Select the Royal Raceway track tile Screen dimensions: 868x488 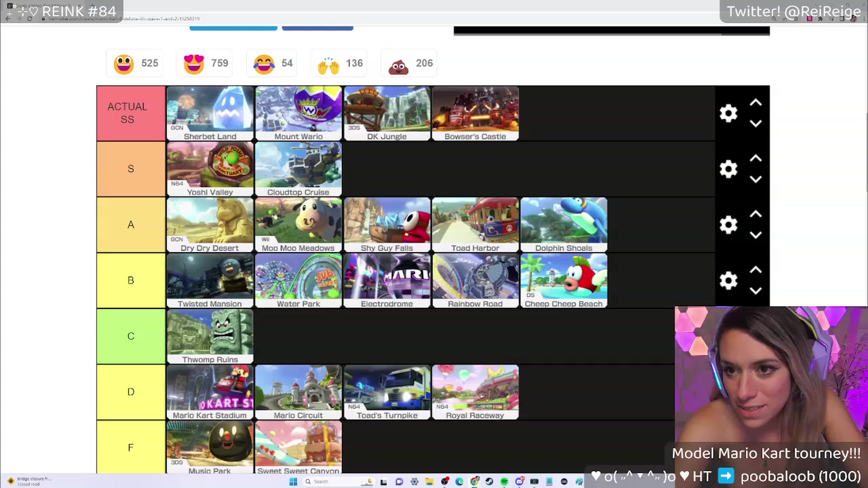pyautogui.click(x=475, y=392)
